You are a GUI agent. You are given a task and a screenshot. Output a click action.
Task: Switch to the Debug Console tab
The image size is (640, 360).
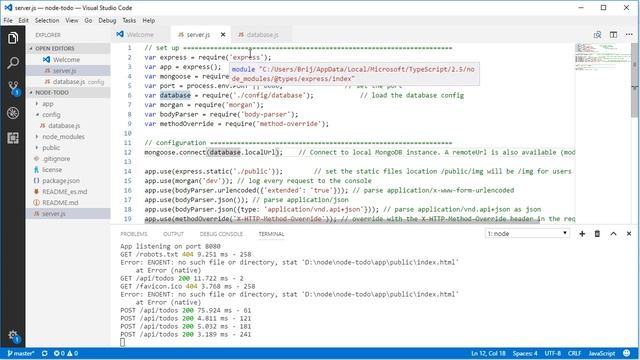click(221, 234)
